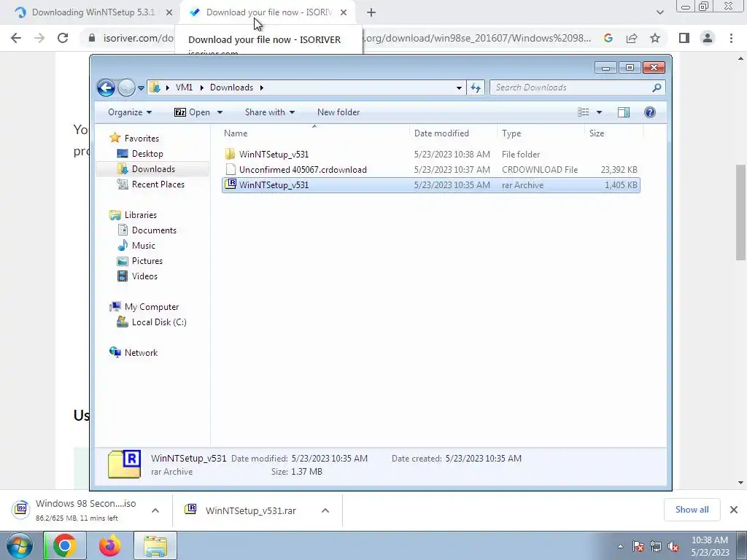Click Firefox taskbar icon
This screenshot has width=747, height=560.
(x=110, y=545)
